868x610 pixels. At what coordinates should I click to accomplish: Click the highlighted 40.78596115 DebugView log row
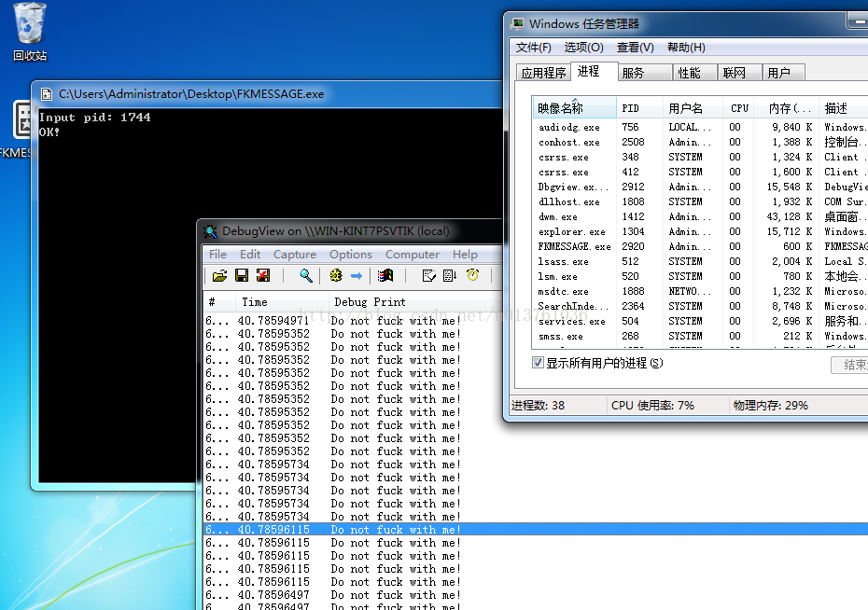(x=536, y=529)
